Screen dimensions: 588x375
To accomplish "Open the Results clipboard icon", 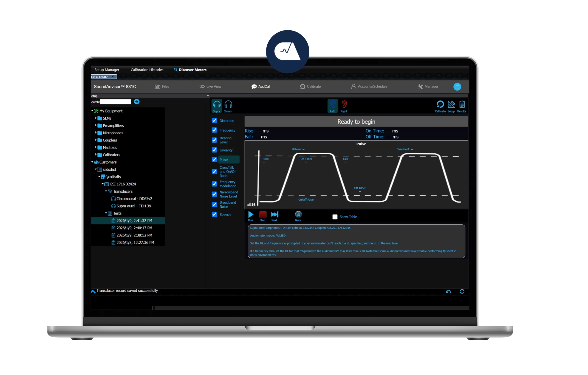I will pyautogui.click(x=462, y=106).
